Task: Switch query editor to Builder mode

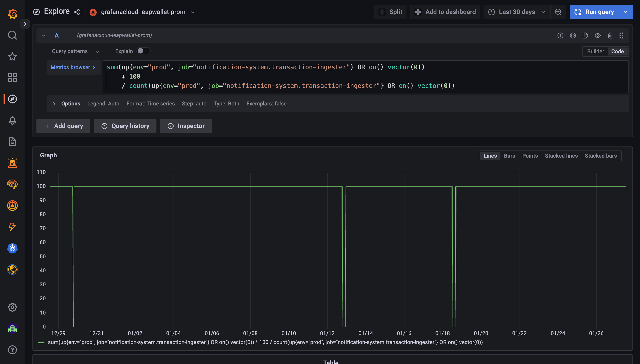Action: click(x=596, y=51)
